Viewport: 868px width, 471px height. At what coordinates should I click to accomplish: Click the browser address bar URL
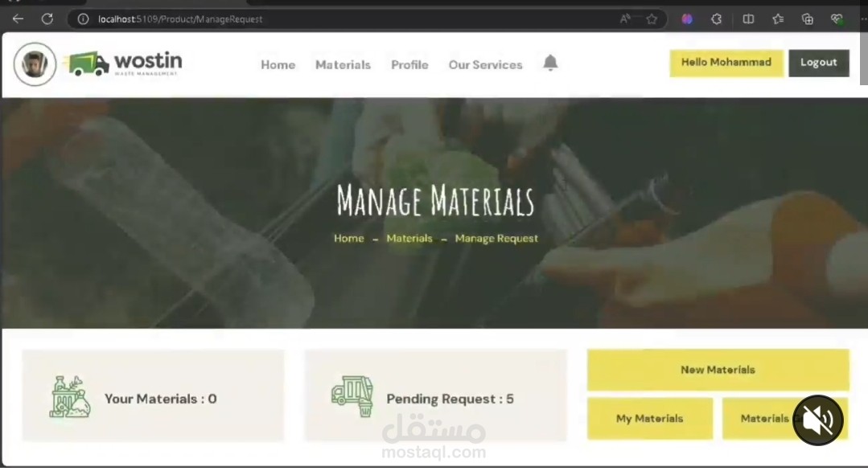pyautogui.click(x=180, y=18)
